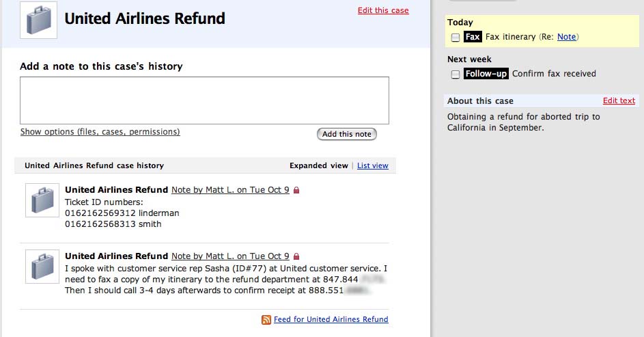
Task: Click briefcase icon beside customer service note
Action: (42, 267)
